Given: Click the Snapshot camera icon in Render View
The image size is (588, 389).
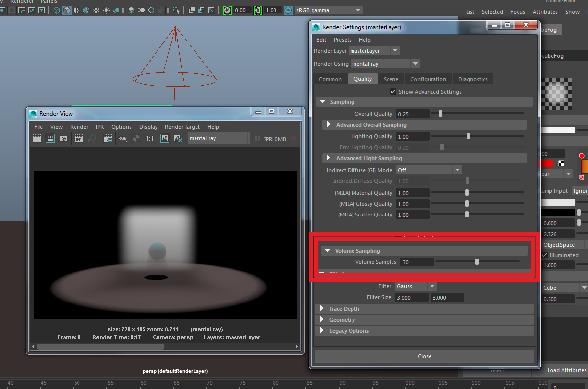Looking at the screenshot, I should coord(64,139).
